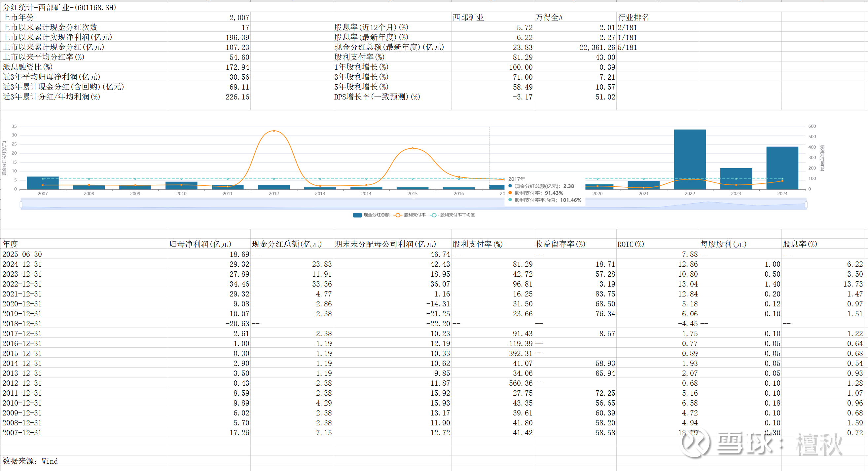Select the 2024-12-31 date cell

(x=85, y=264)
